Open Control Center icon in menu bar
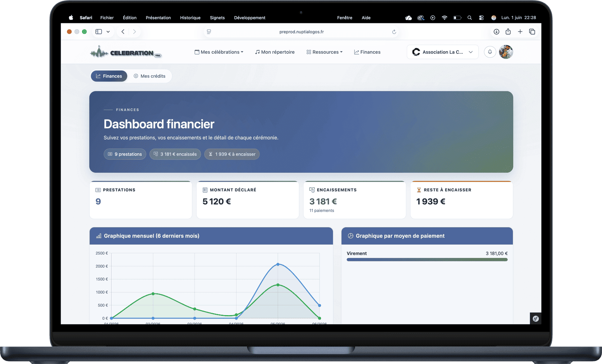Viewport: 602px width, 364px height. click(481, 18)
